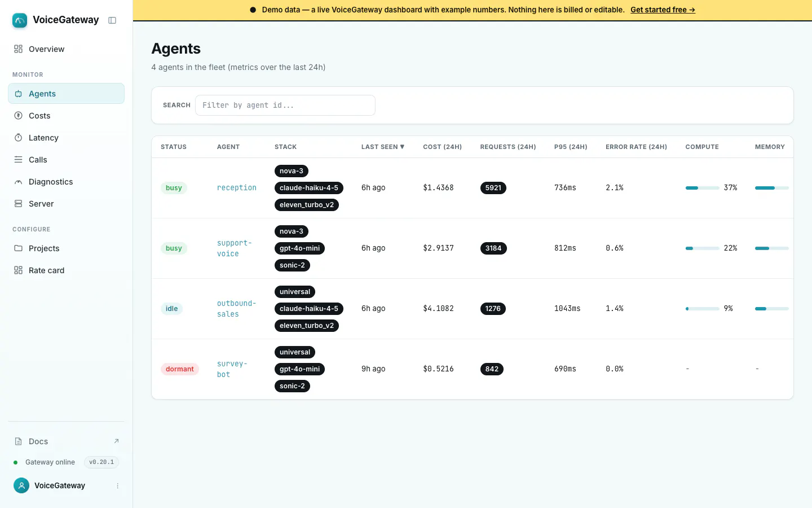Open the Latency section
812x508 pixels.
point(66,138)
